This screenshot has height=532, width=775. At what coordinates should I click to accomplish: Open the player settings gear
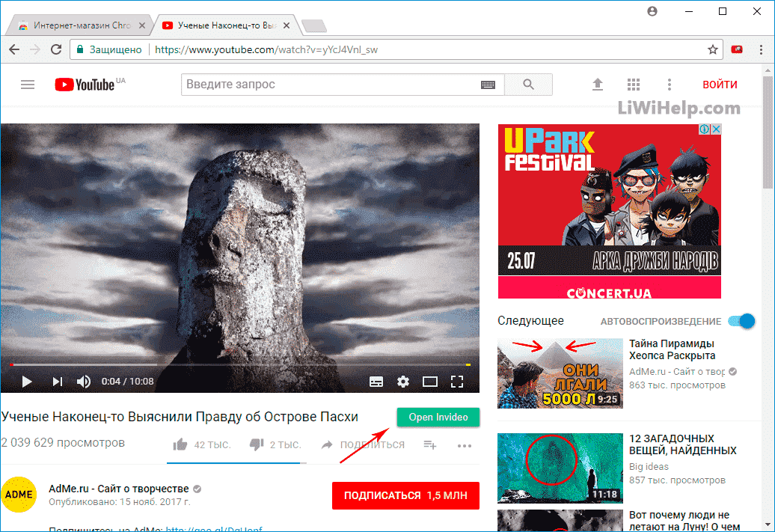[403, 382]
